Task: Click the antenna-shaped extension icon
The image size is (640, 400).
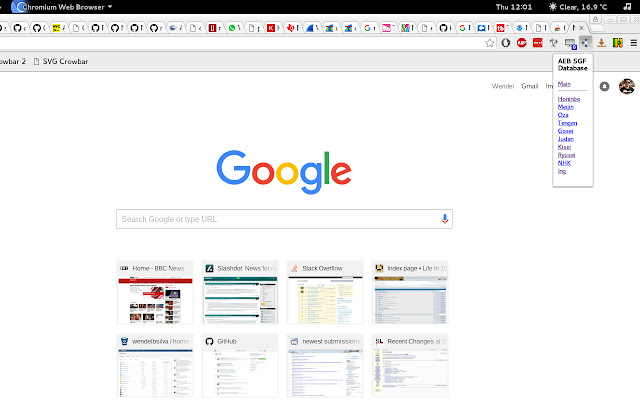Action: tap(553, 43)
